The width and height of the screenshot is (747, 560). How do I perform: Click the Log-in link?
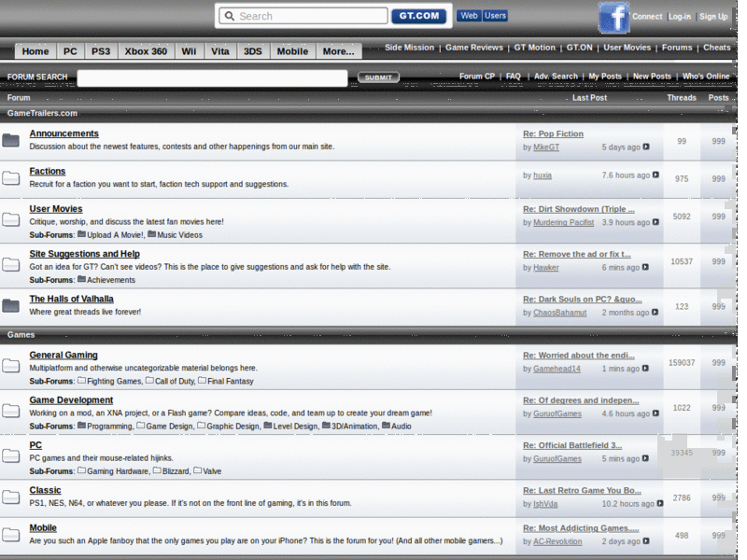pyautogui.click(x=680, y=16)
